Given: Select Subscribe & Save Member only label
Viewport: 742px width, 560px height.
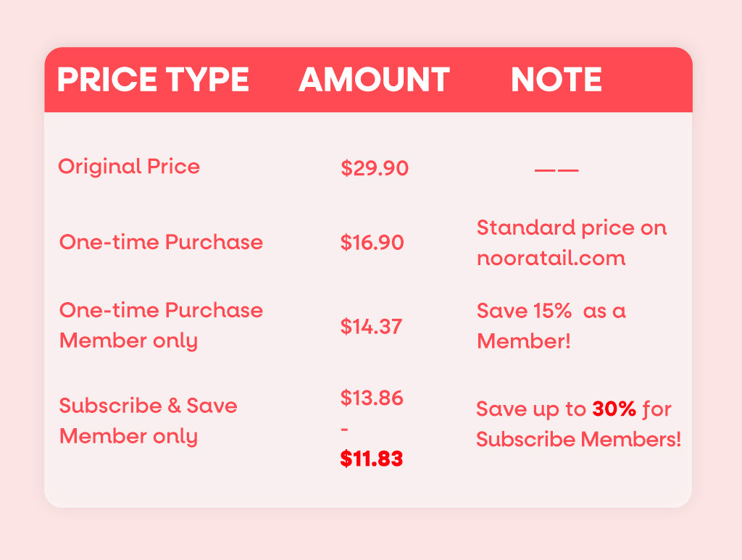Looking at the screenshot, I should tap(148, 421).
